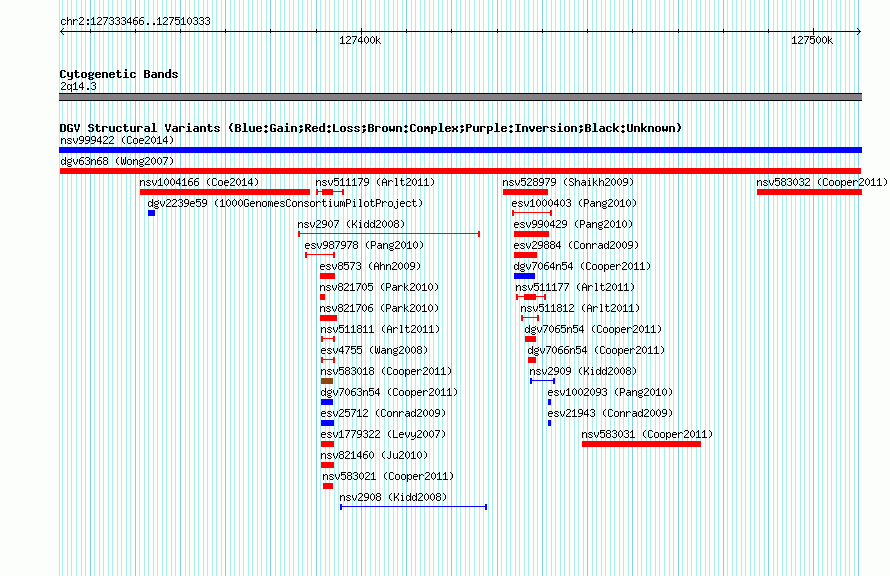Click the 2q14.3 band label

coord(78,86)
